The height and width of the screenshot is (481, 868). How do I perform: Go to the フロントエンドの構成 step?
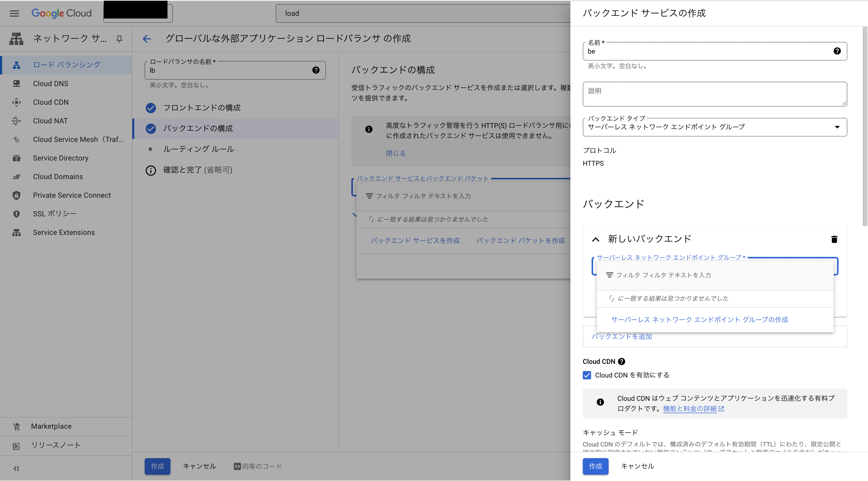click(236, 108)
